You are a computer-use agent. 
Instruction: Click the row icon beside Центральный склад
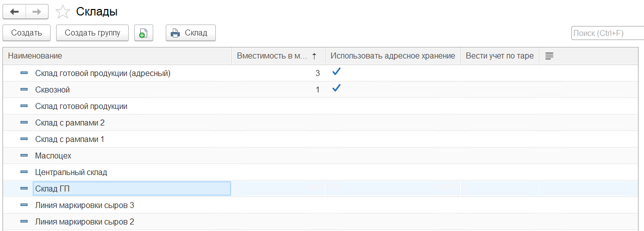(24, 172)
